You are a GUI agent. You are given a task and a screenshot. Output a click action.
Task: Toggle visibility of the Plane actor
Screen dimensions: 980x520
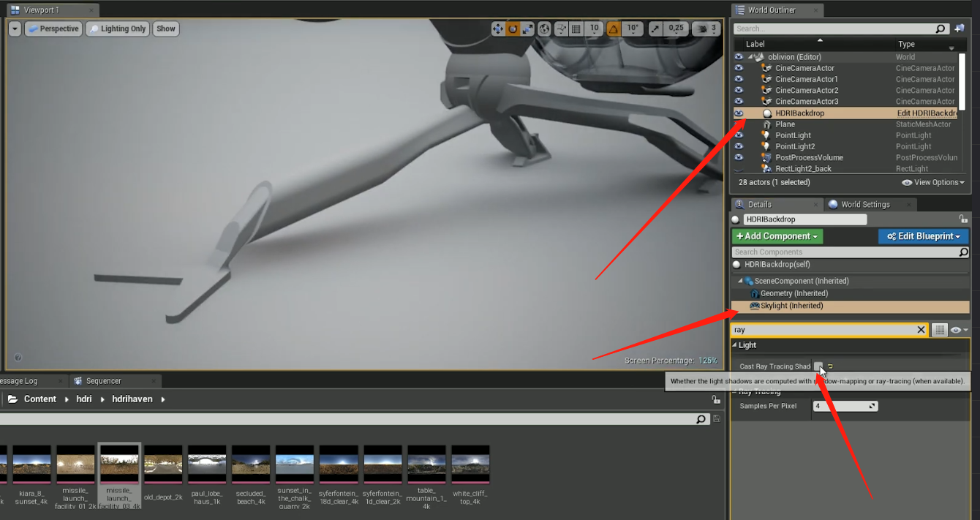point(739,124)
